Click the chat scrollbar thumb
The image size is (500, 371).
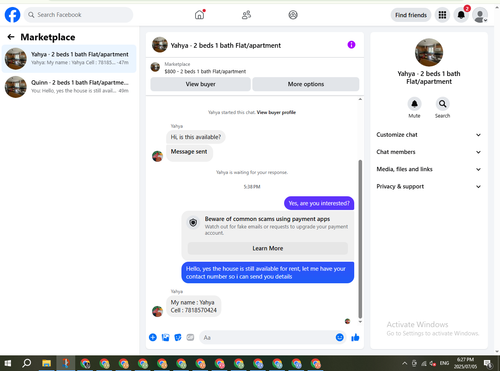[360, 239]
